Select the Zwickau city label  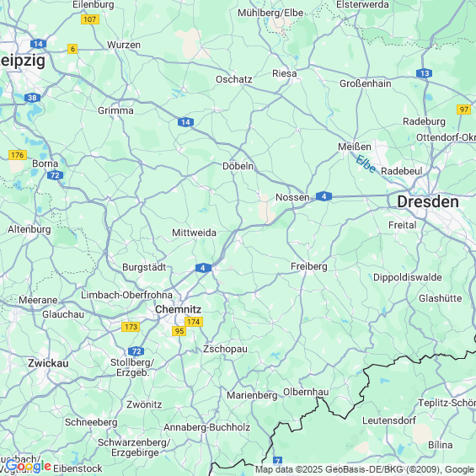48,363
